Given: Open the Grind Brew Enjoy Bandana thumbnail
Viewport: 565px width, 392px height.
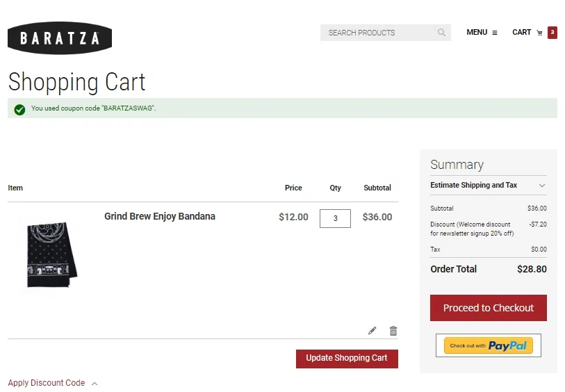Looking at the screenshot, I should (52, 254).
